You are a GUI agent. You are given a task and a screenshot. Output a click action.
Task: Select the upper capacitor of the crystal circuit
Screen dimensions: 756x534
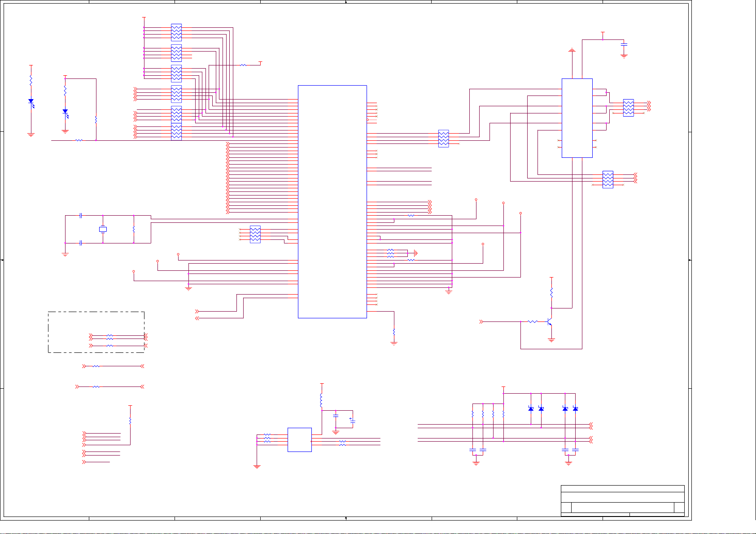pyautogui.click(x=81, y=216)
